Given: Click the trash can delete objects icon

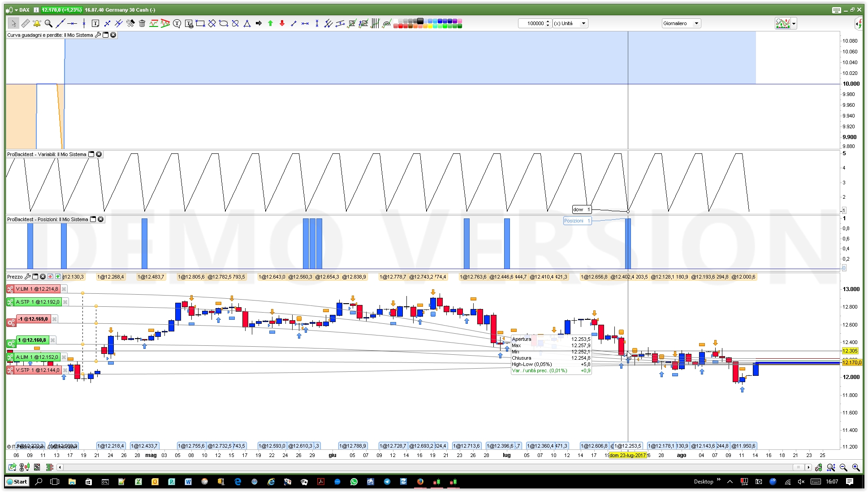Looking at the screenshot, I should 142,23.
